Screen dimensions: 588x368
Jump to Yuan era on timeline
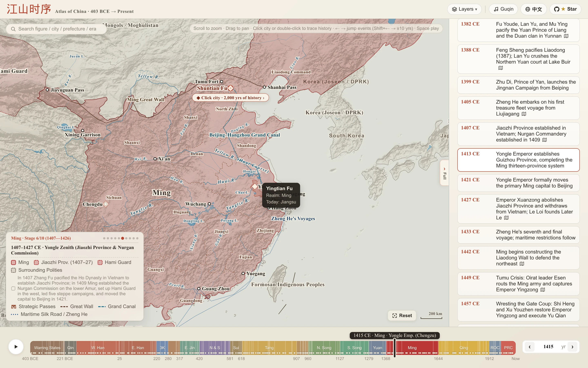coord(377,348)
